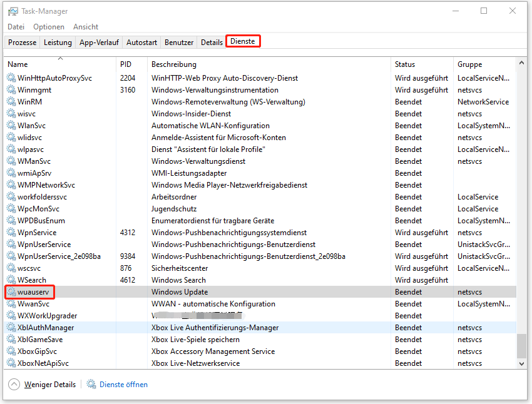Switch to the App-Verlauf tab

point(99,43)
